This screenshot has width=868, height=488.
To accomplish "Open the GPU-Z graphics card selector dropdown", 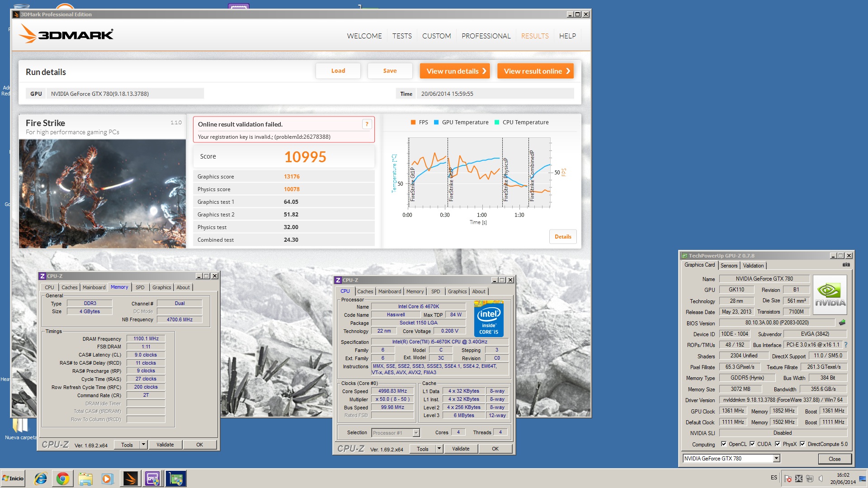I will coord(776,459).
